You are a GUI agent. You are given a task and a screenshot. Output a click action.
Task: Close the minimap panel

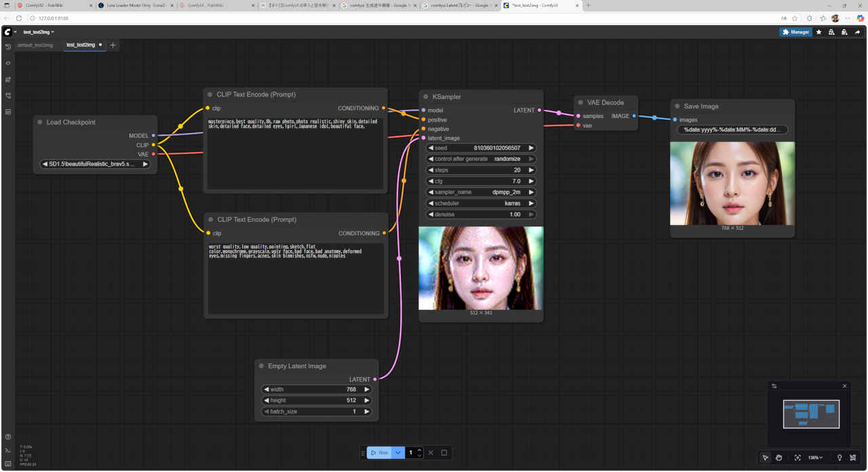point(844,386)
